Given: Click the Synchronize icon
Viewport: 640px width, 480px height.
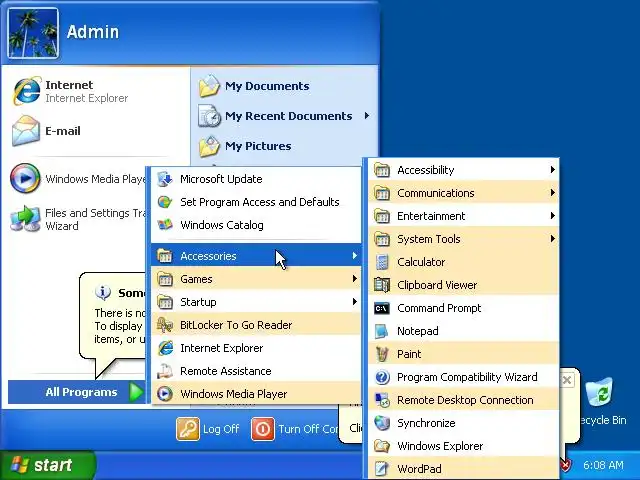Looking at the screenshot, I should [382, 423].
